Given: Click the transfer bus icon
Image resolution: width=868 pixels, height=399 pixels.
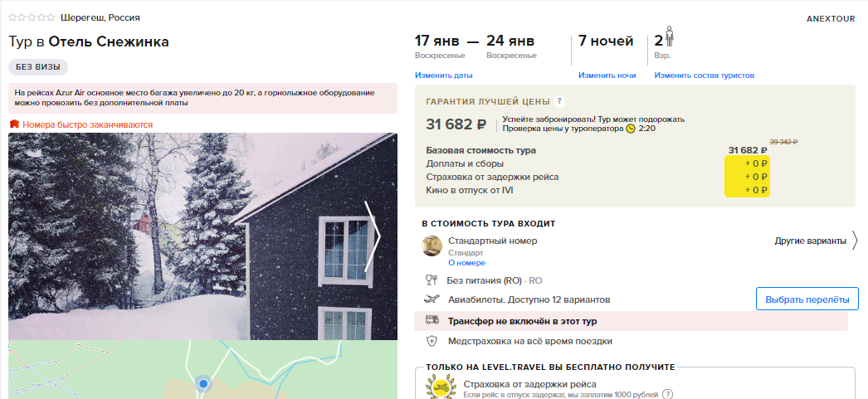Looking at the screenshot, I should (432, 320).
